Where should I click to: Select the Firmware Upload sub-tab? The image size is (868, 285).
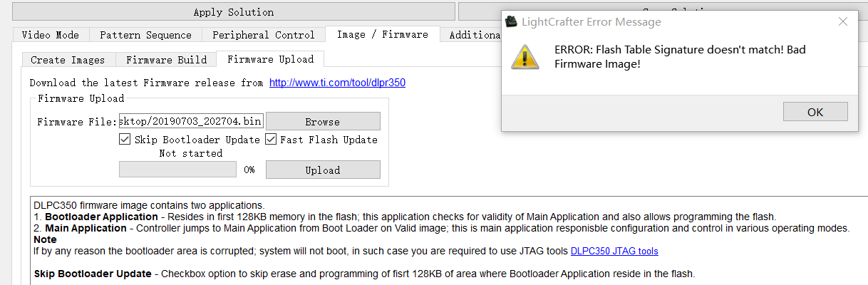coord(270,60)
